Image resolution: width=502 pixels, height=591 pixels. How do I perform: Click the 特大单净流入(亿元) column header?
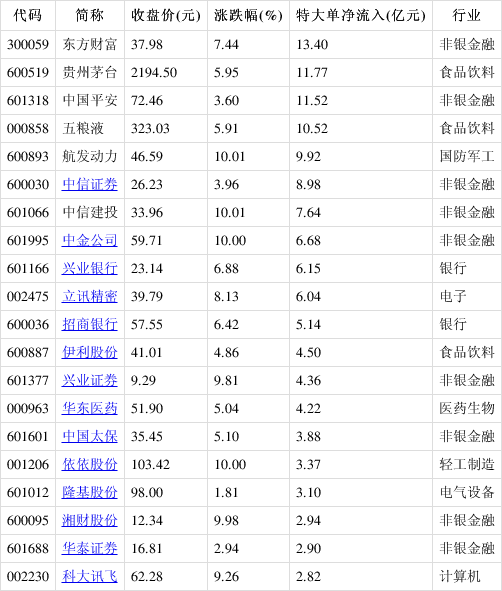tap(361, 15)
